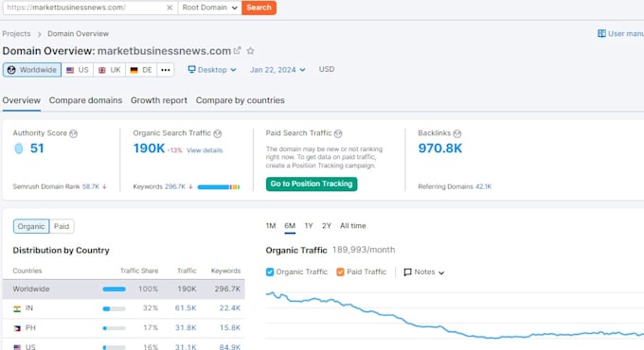Click the Backlinks info icon
Image resolution: width=644 pixels, height=350 pixels.
457,133
